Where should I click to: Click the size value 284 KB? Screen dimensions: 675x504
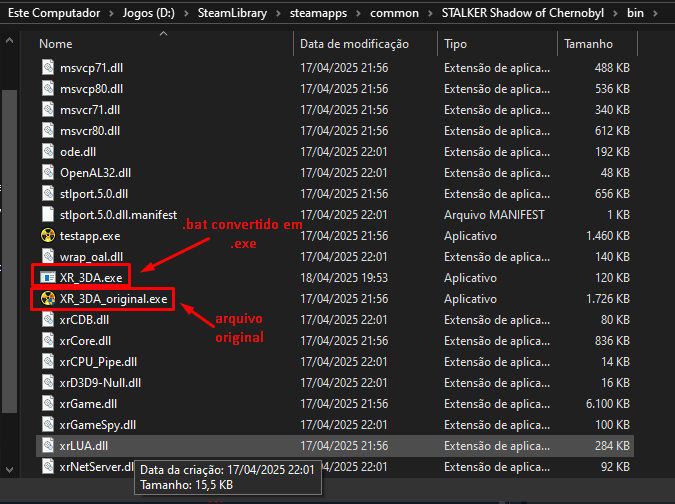pos(612,445)
